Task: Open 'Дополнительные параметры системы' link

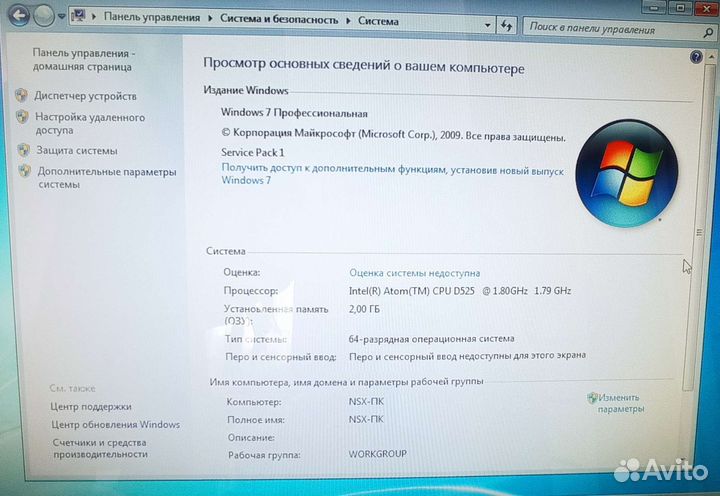Action: tap(107, 178)
